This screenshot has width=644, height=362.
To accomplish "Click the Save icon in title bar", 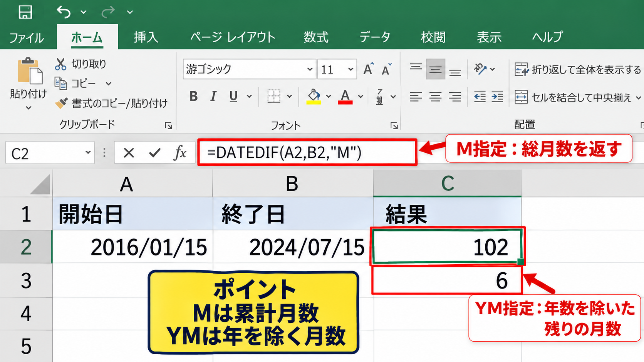I will tap(25, 12).
